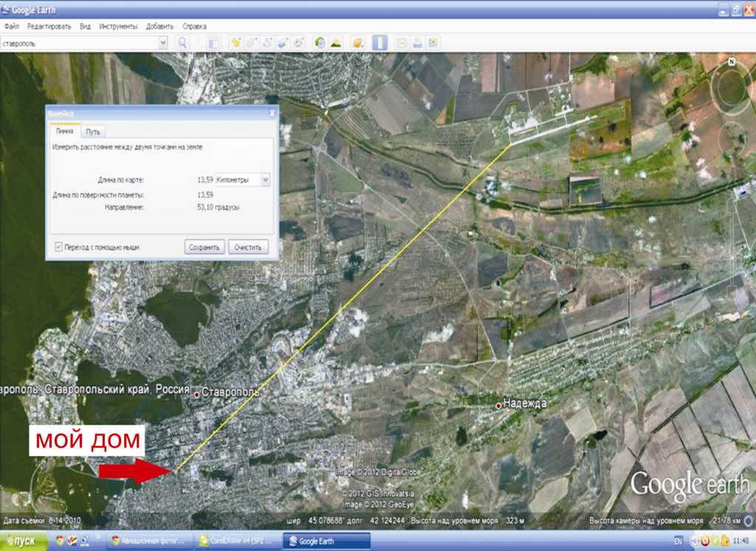
Task: Select the add polygon tool
Action: 252,43
